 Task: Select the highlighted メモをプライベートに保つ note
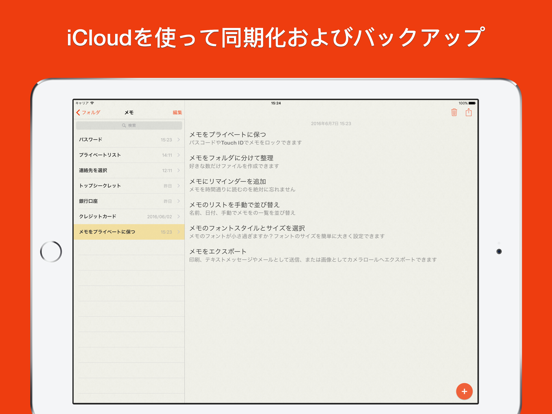(x=129, y=232)
